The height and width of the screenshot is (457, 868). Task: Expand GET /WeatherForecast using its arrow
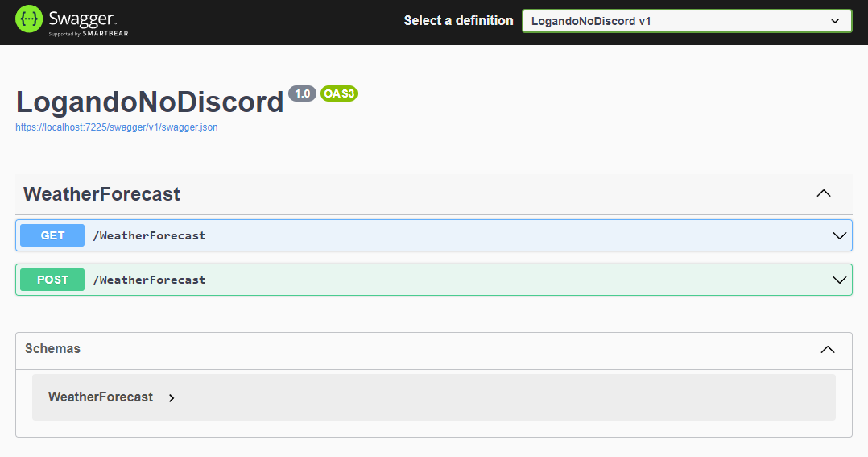point(839,235)
